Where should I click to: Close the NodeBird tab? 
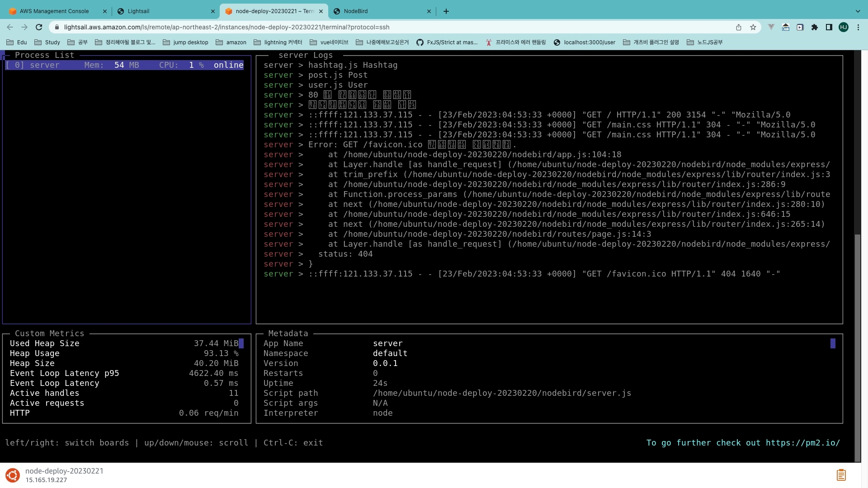(x=429, y=11)
